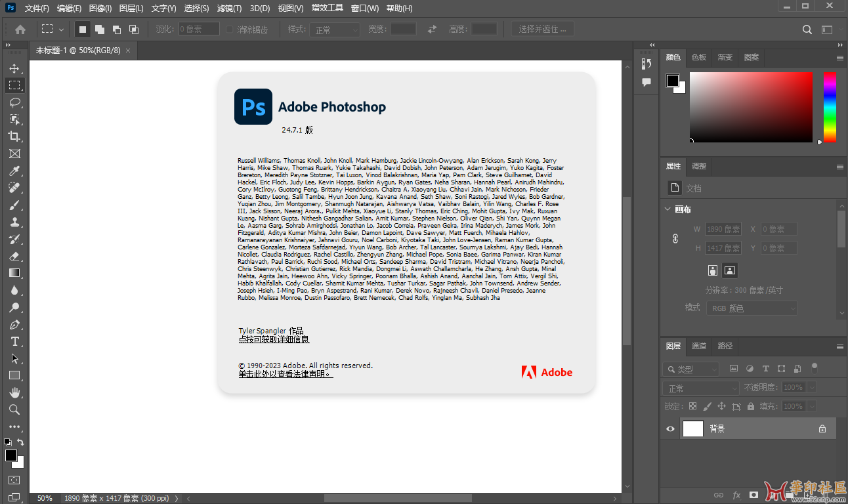This screenshot has width=848, height=504.
Task: Select the Pen tool
Action: pos(14,324)
